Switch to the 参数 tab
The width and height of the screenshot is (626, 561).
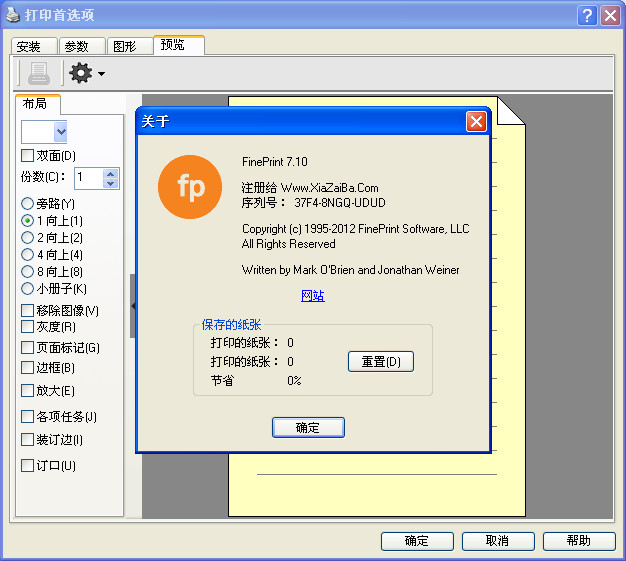click(x=82, y=46)
